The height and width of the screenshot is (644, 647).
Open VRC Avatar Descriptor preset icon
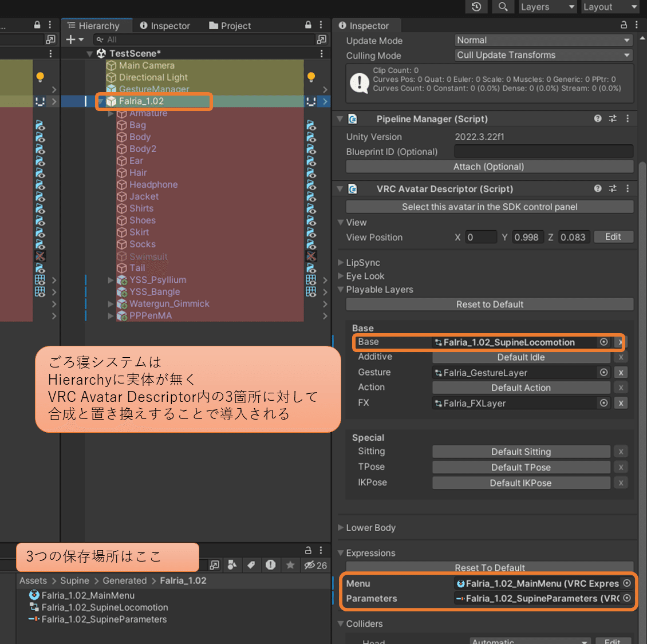pyautogui.click(x=613, y=188)
